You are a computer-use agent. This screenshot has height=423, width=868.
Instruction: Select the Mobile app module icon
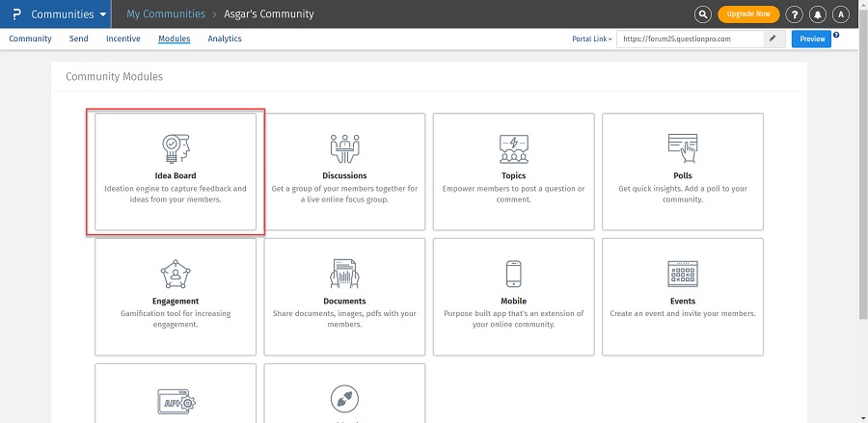513,274
